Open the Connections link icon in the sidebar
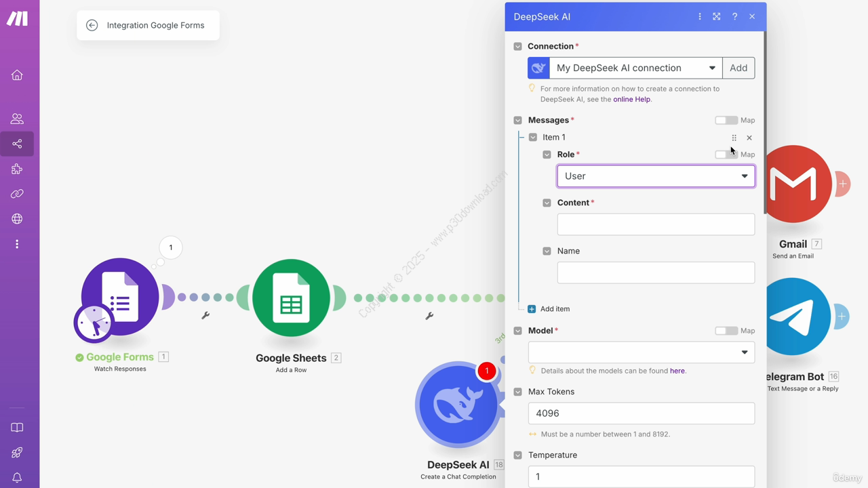The width and height of the screenshot is (868, 488). (17, 194)
